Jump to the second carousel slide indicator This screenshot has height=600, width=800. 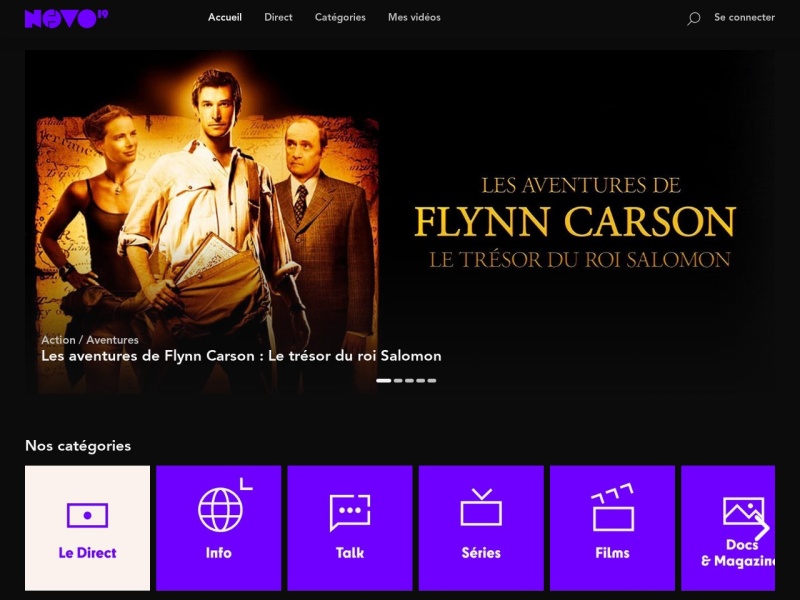(398, 381)
